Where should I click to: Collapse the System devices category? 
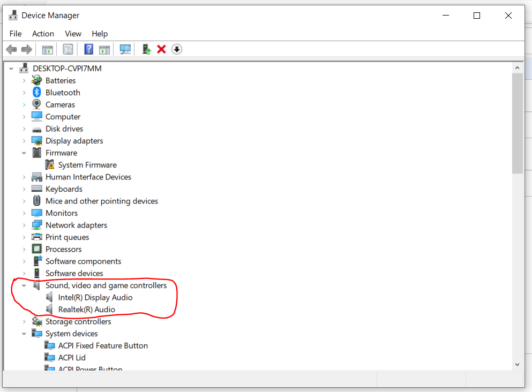click(24, 333)
